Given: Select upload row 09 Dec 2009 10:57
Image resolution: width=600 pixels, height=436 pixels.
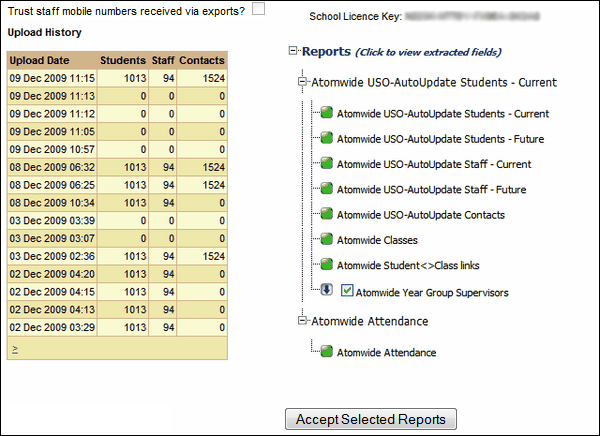Looking at the screenshot, I should (117, 149).
